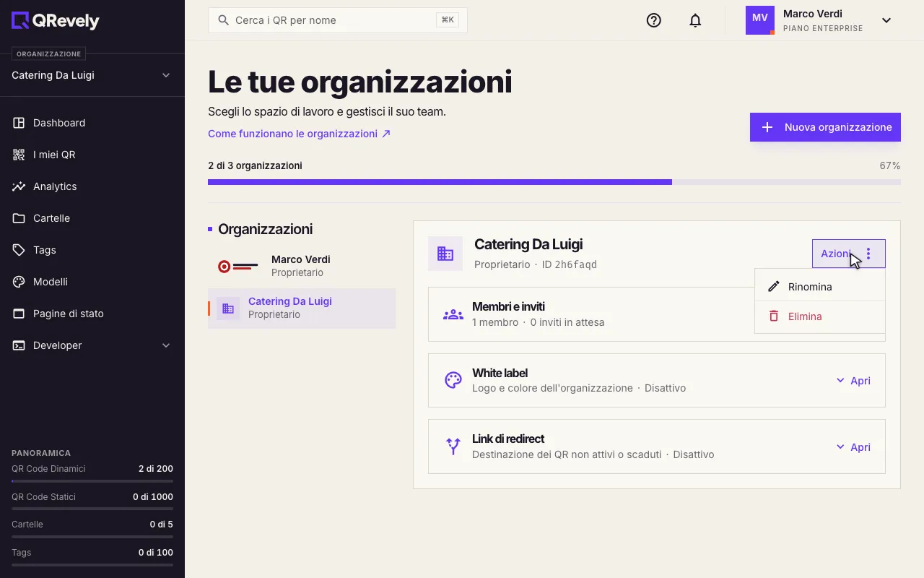Click the Developer terminal icon

[x=19, y=345]
